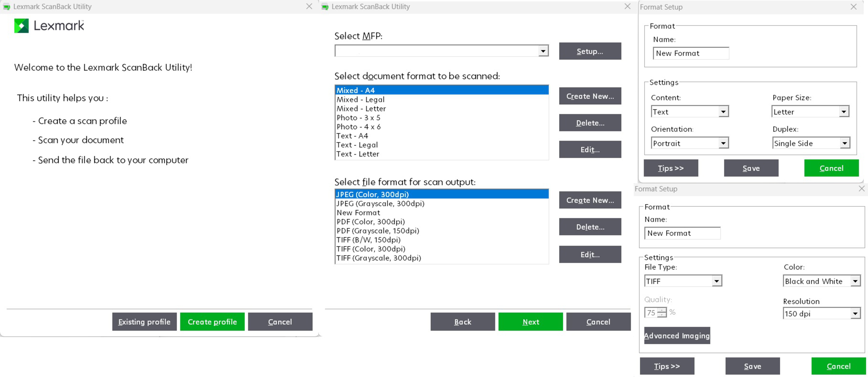Select TIFF (B/W, 150dpi) output format
Viewport: 868px width, 377px height.
pyautogui.click(x=368, y=240)
